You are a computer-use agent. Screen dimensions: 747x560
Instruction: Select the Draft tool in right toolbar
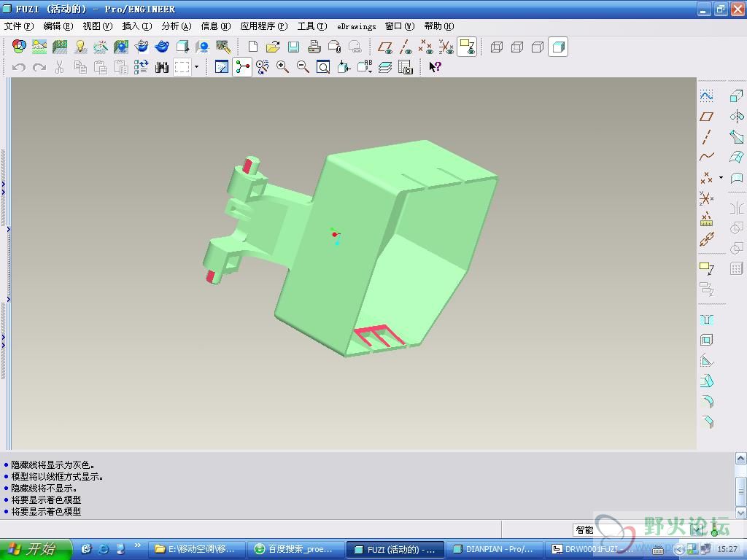point(706,381)
